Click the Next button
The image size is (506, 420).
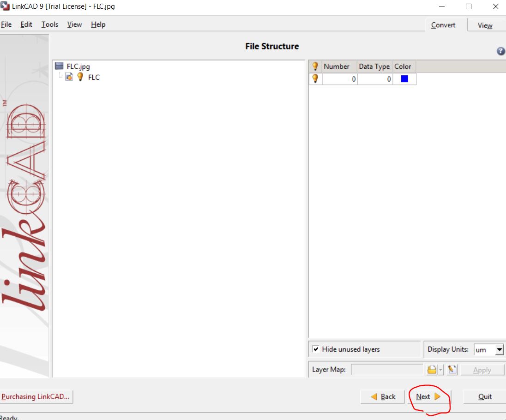[x=428, y=396]
